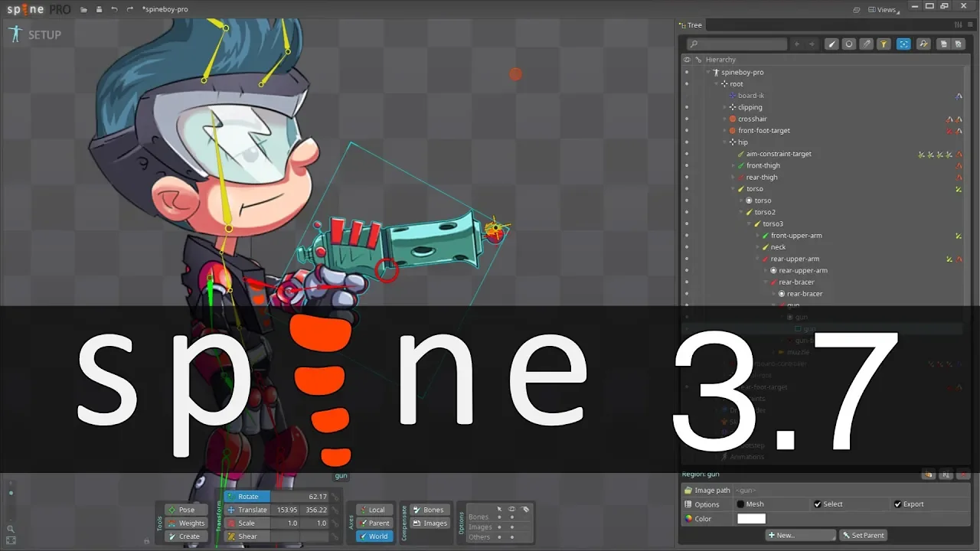Screen dimensions: 980x551
Task: Select the board-ik constraint in tree
Action: [750, 96]
